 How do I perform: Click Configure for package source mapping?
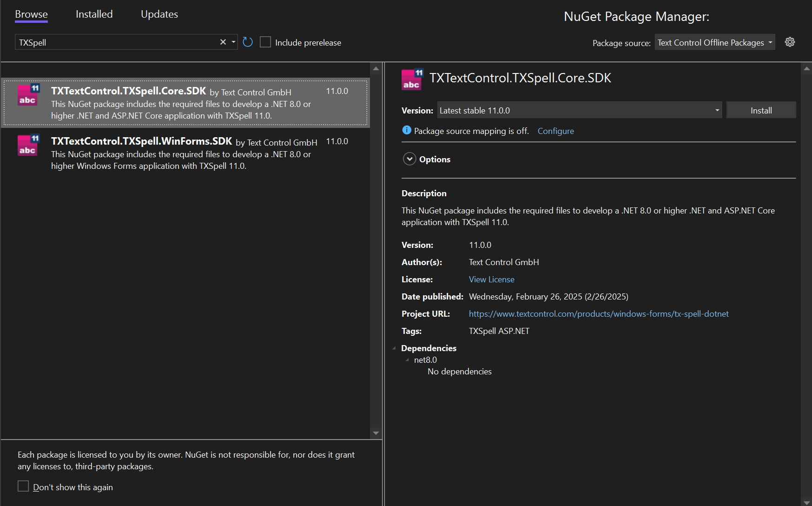click(x=555, y=131)
